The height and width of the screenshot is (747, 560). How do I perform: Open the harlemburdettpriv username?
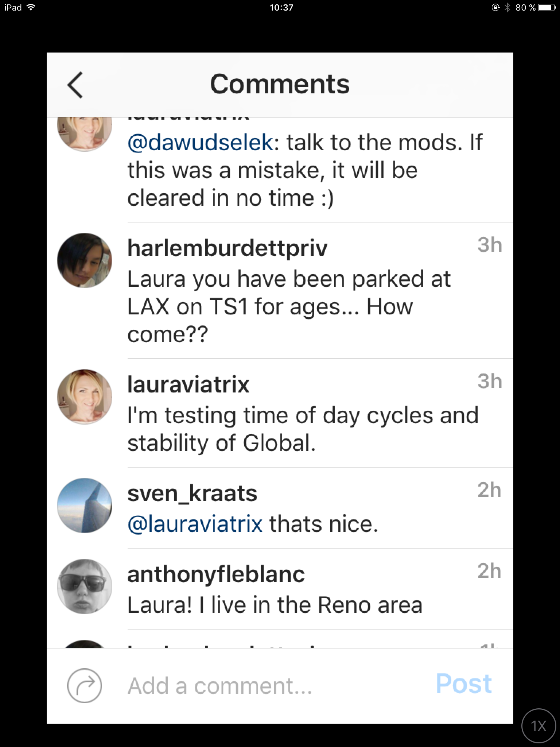click(227, 248)
